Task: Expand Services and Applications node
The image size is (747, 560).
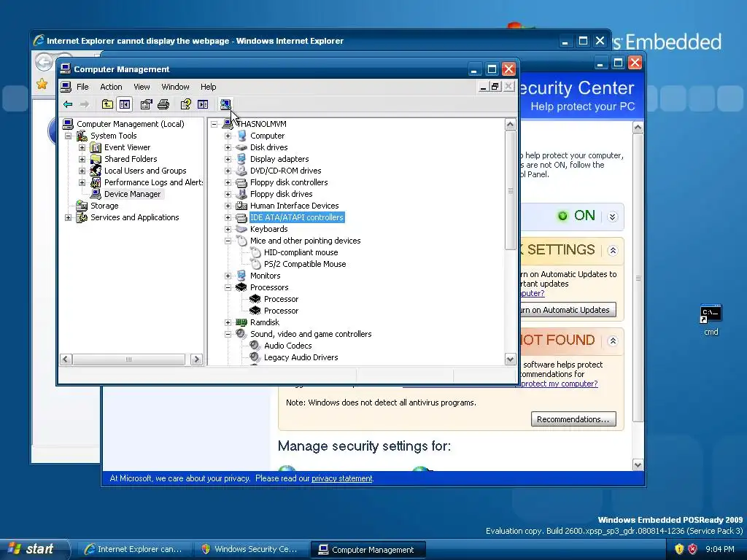Action: pos(68,217)
